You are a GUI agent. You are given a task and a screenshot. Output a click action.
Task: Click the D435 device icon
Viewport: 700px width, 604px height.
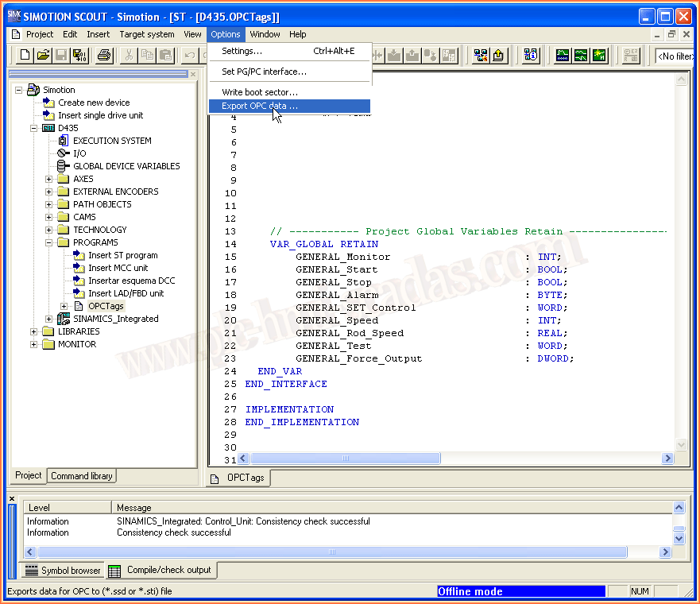pyautogui.click(x=48, y=128)
